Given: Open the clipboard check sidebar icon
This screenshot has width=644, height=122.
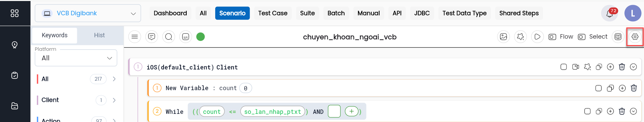Looking at the screenshot, I should click(x=15, y=75).
